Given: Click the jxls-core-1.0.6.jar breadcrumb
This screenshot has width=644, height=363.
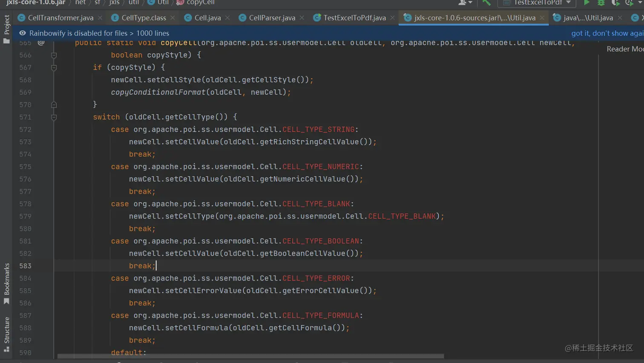Looking at the screenshot, I should click(x=36, y=3).
